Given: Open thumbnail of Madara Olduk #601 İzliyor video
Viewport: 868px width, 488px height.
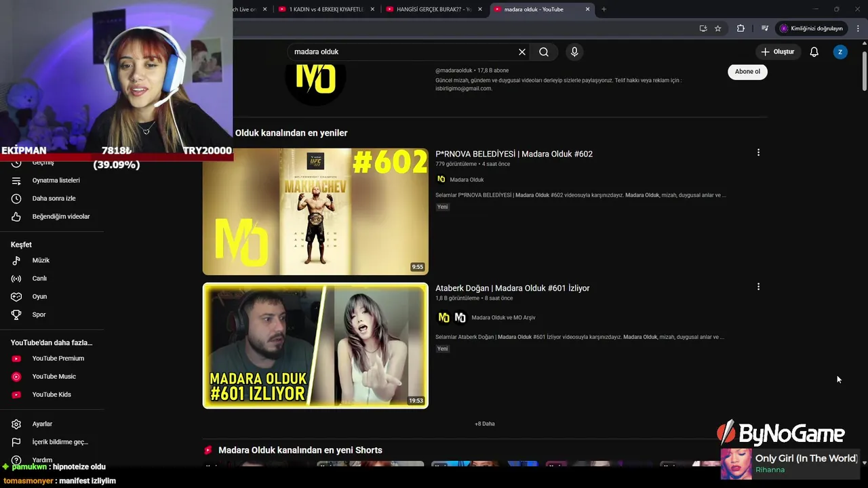Looking at the screenshot, I should point(315,346).
